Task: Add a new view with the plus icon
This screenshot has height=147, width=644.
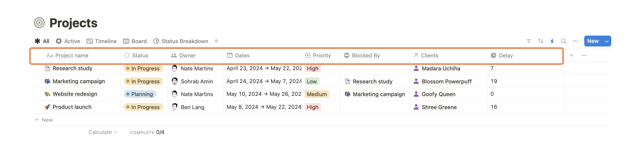Action: point(216,41)
